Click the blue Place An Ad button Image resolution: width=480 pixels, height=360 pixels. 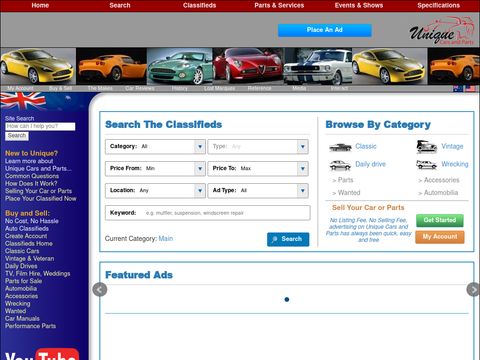click(x=325, y=30)
